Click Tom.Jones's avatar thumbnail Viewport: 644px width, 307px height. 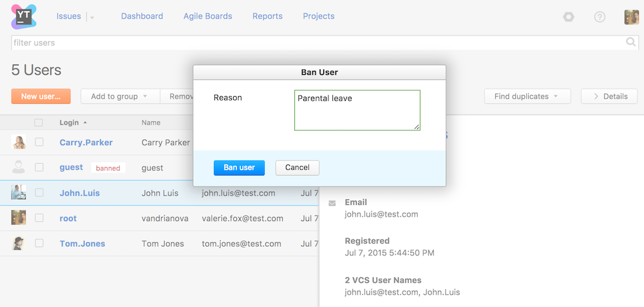pos(19,244)
